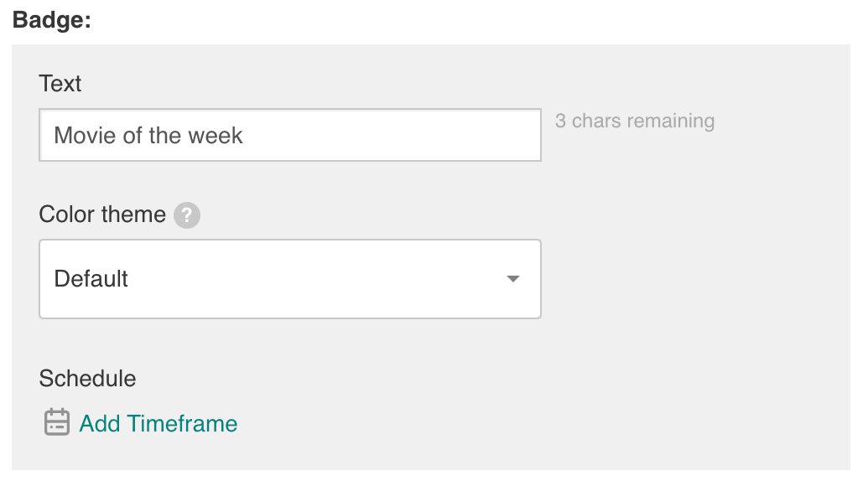
Task: Click the word 'Timeframe' in the link
Action: click(182, 423)
